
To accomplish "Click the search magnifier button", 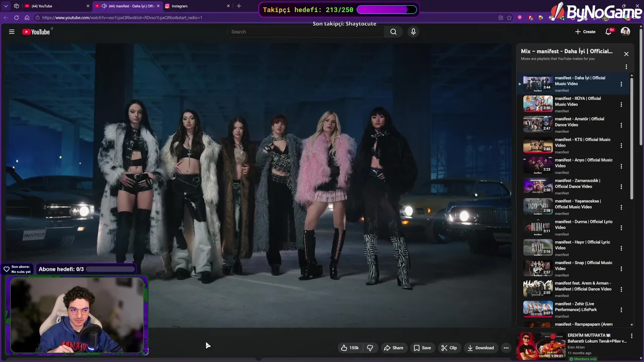I will 393,32.
